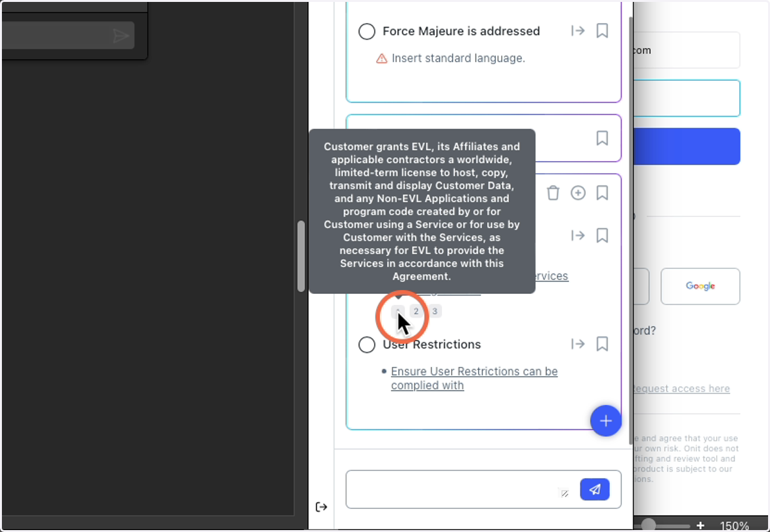Adjust the zoom slider handle
This screenshot has height=532, width=770.
(649, 526)
